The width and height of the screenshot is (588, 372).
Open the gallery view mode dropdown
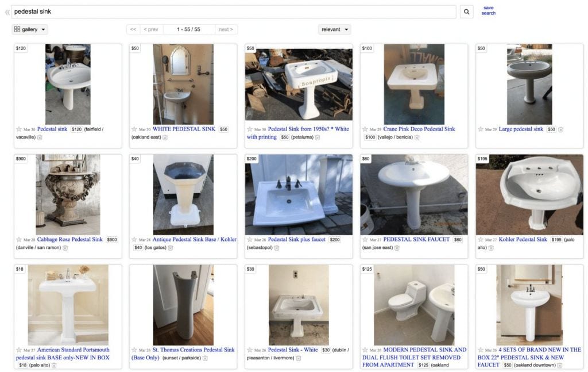[x=30, y=29]
